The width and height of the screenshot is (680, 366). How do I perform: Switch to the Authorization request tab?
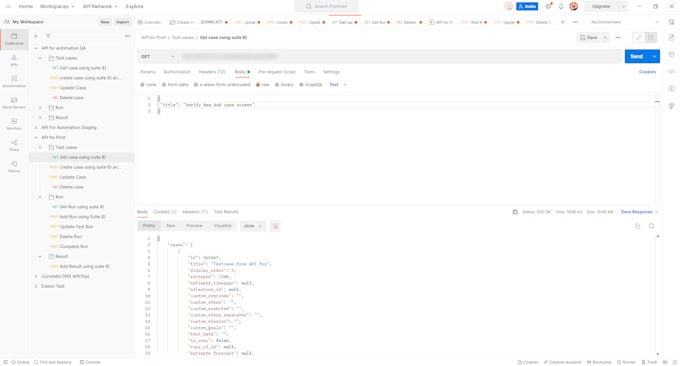(177, 72)
